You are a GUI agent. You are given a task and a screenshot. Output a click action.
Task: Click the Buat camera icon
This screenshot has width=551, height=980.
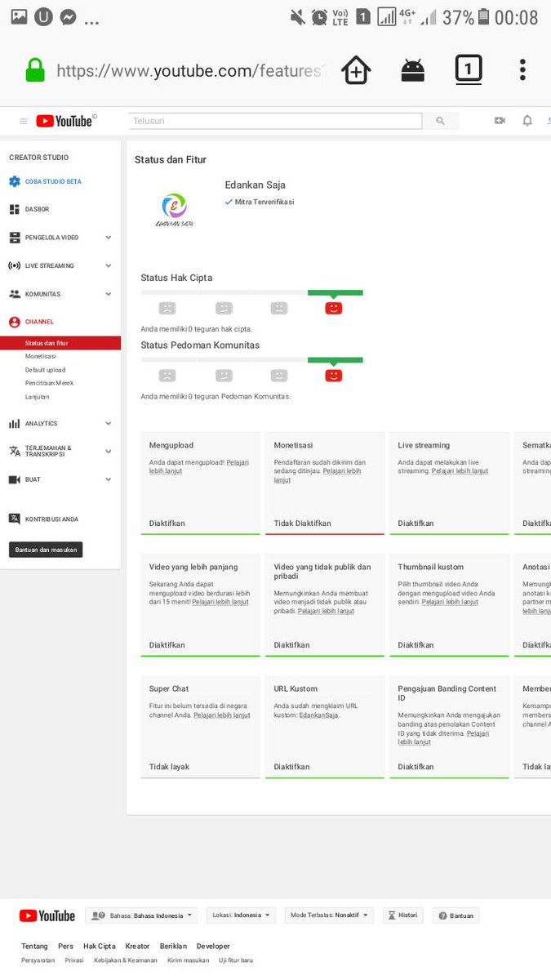(15, 479)
